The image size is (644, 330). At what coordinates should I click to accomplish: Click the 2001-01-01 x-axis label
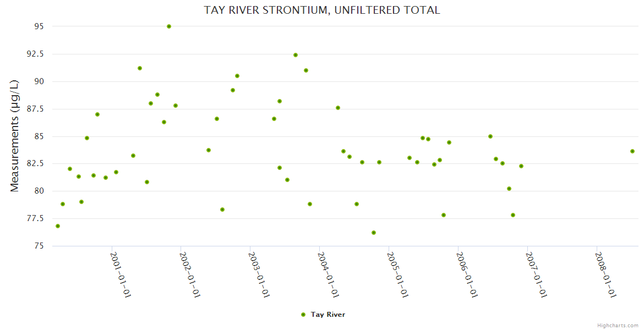[121, 275]
